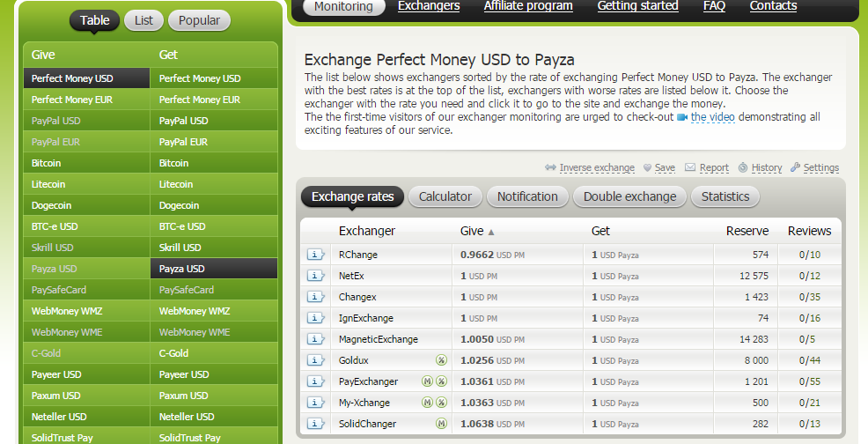This screenshot has width=868, height=444.
Task: Open the Notification tab
Action: [x=527, y=196]
